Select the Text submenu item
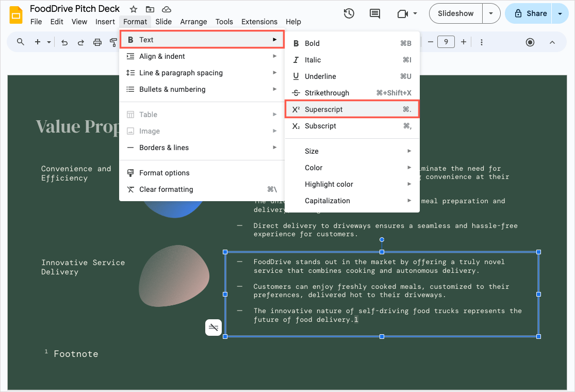The image size is (575, 392). [x=202, y=40]
